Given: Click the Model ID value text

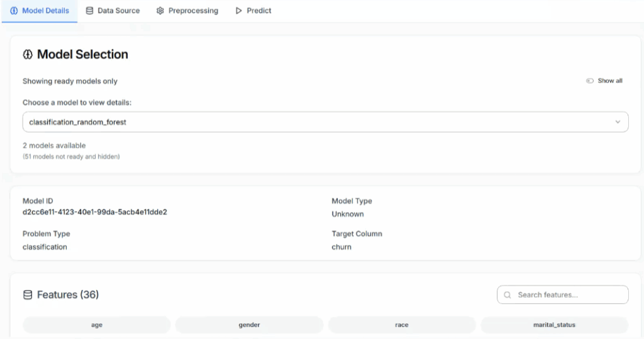Looking at the screenshot, I should pyautogui.click(x=95, y=213).
